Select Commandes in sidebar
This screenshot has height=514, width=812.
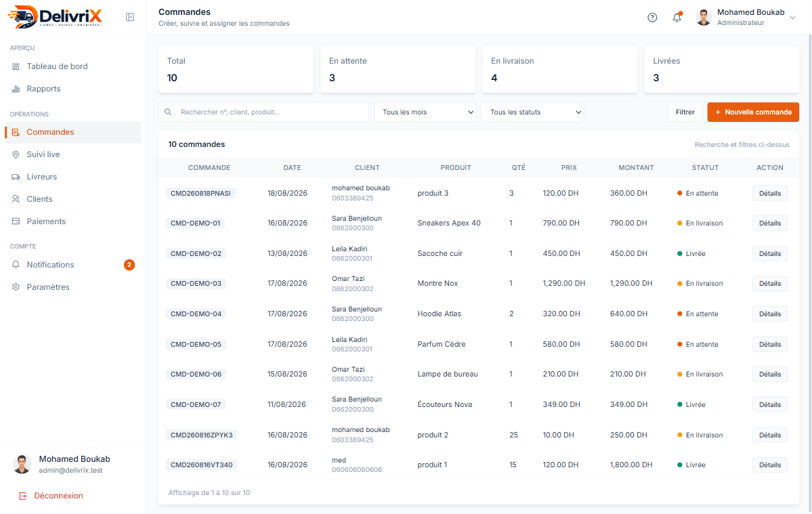tap(72, 133)
